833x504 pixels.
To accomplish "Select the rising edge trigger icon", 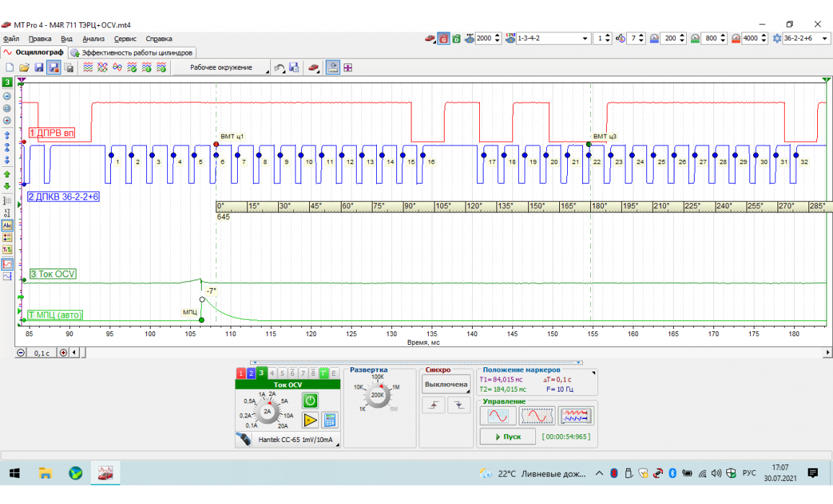I will (x=434, y=406).
